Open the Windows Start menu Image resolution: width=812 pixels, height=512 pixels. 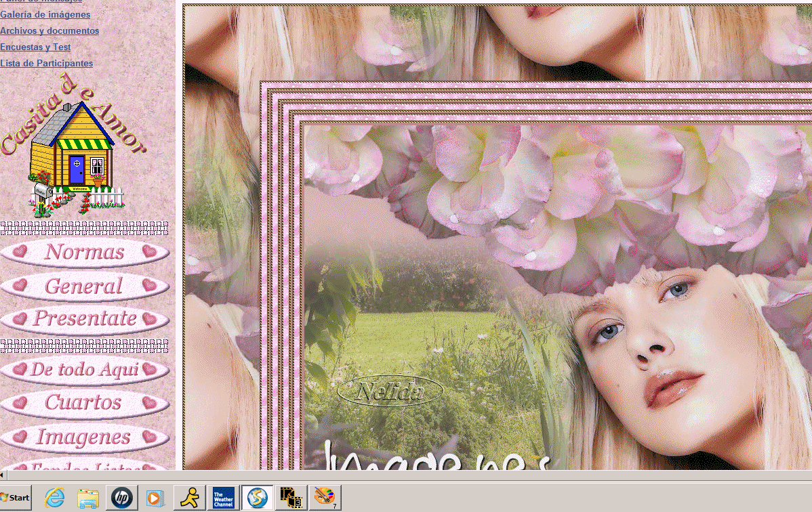click(16, 498)
